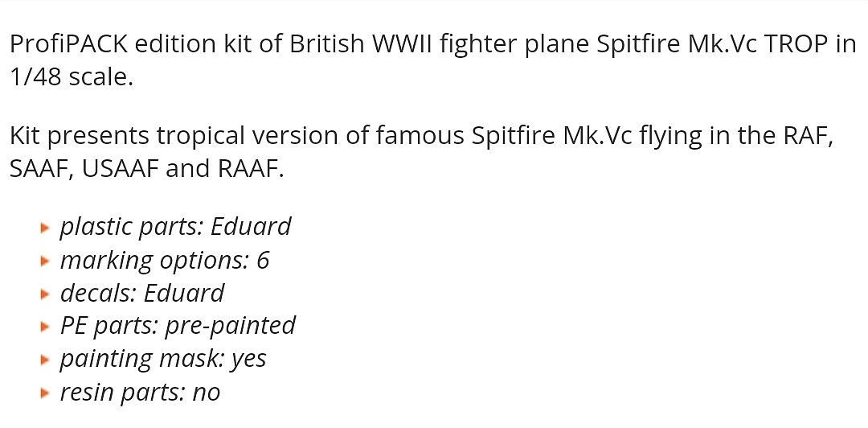Click the "marking options: 6" list item
Screen dimensions: 868x428
pyautogui.click(x=165, y=260)
